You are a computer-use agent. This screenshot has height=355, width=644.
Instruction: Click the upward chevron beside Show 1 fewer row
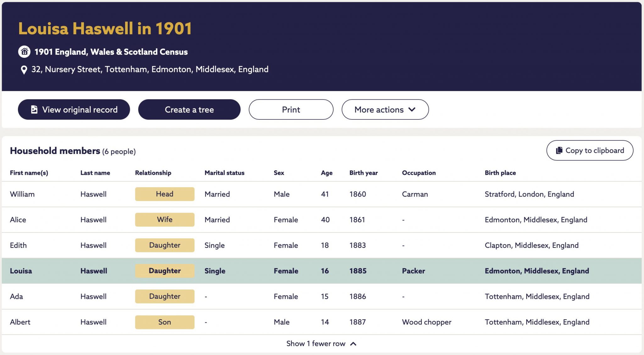pos(353,344)
